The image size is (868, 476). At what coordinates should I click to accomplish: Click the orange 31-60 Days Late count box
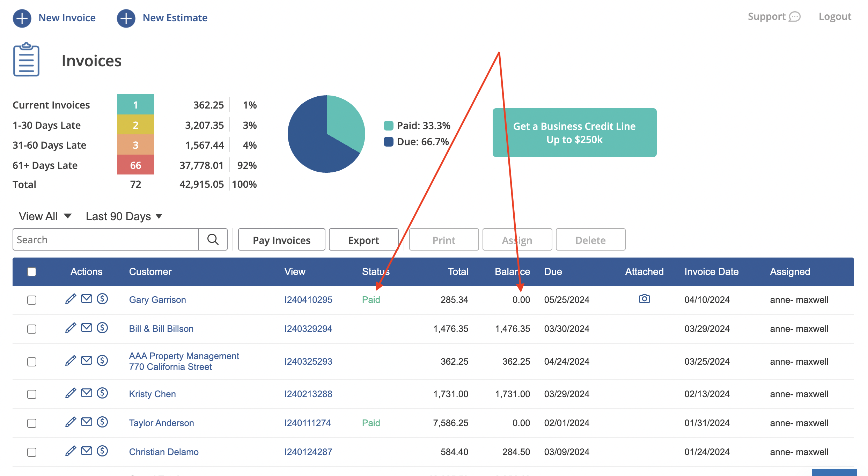coord(136,144)
